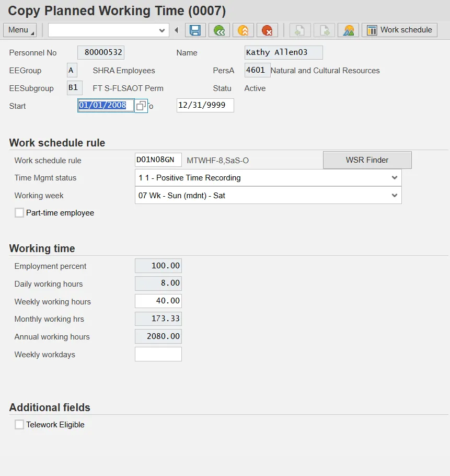Click Annual working hours value 2080.00
The image size is (450, 476).
click(x=158, y=336)
